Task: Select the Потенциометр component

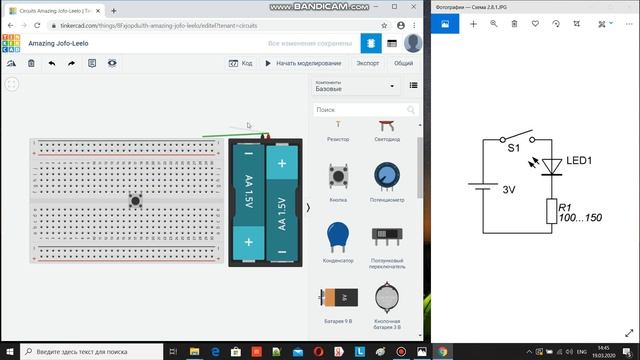Action: coord(387,182)
